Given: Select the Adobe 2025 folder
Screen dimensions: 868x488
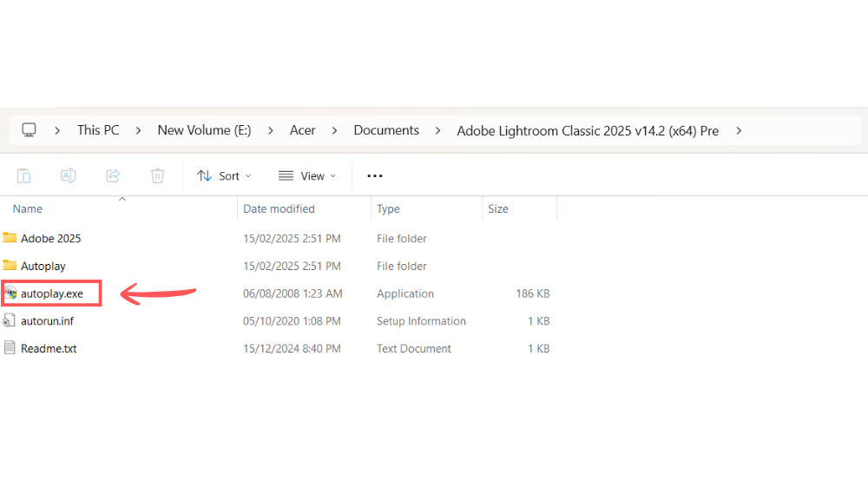Looking at the screenshot, I should [50, 238].
